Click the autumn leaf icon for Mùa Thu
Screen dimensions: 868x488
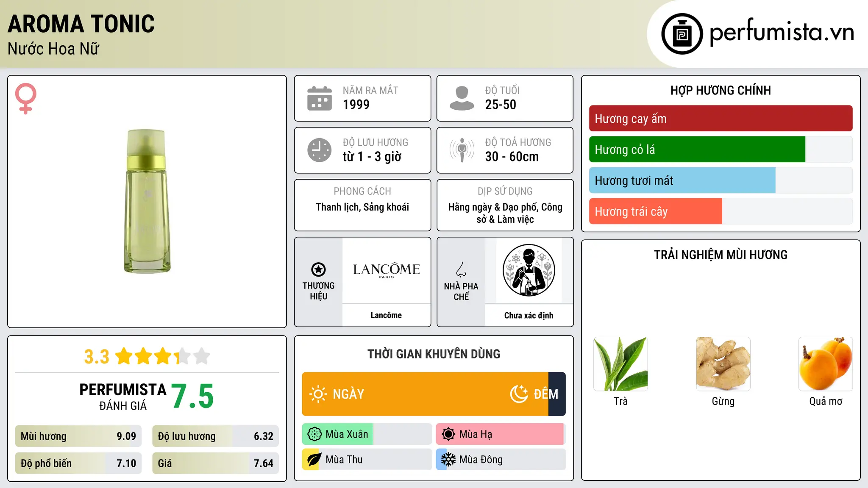314,460
